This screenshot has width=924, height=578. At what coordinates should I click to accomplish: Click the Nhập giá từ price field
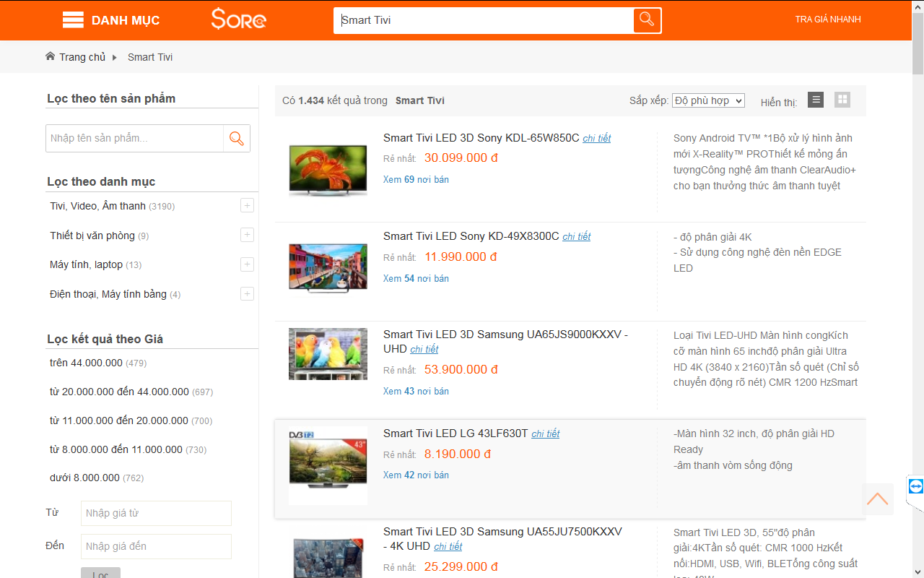[156, 513]
